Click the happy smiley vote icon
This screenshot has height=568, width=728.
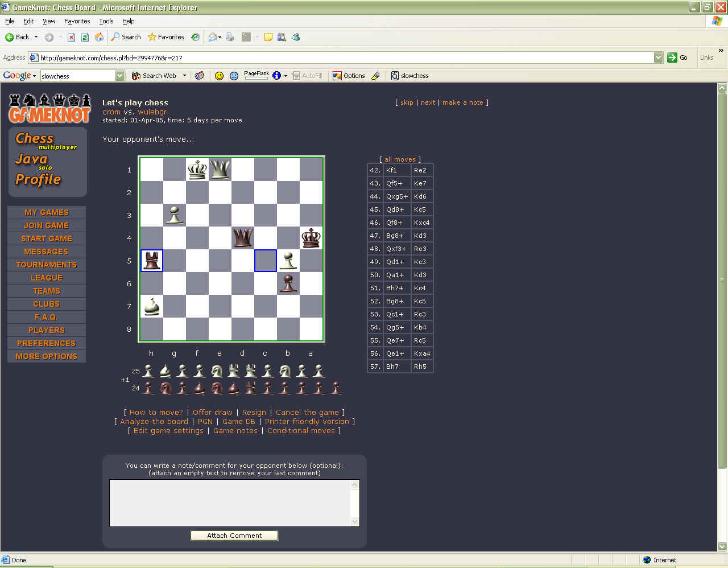(x=219, y=76)
